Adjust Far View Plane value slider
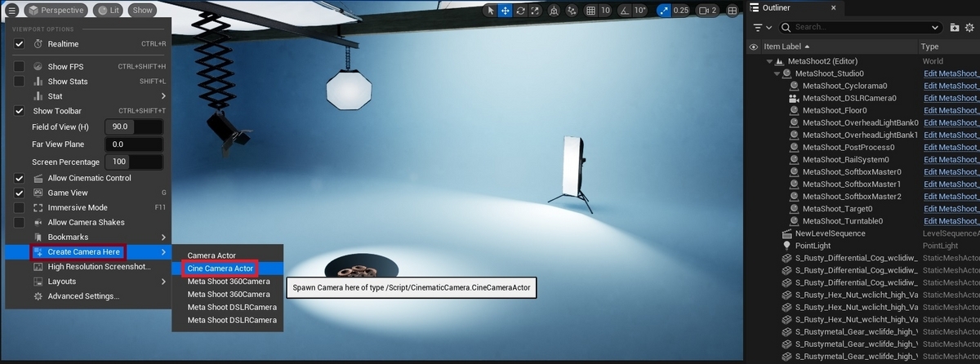 134,144
